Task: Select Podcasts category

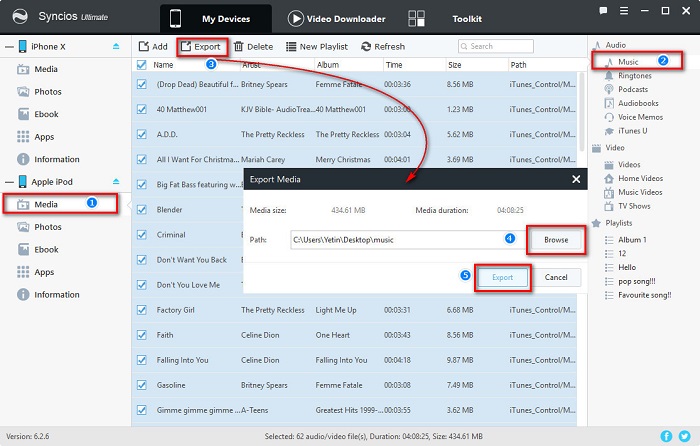Action: coord(633,89)
